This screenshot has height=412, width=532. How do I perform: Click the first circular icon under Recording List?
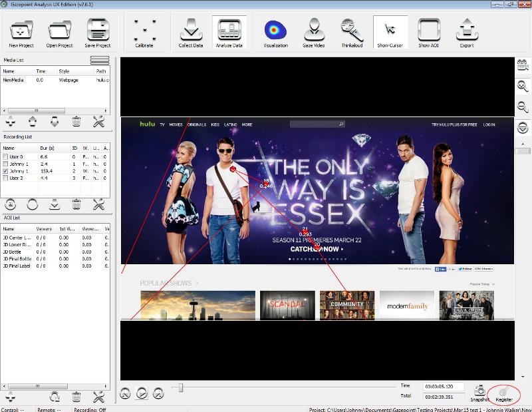tap(11, 204)
